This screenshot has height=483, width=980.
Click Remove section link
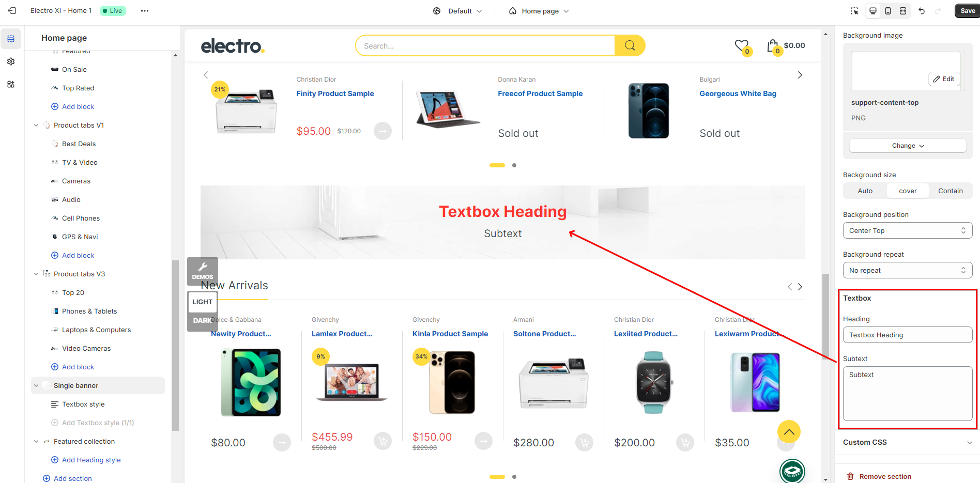pyautogui.click(x=879, y=476)
